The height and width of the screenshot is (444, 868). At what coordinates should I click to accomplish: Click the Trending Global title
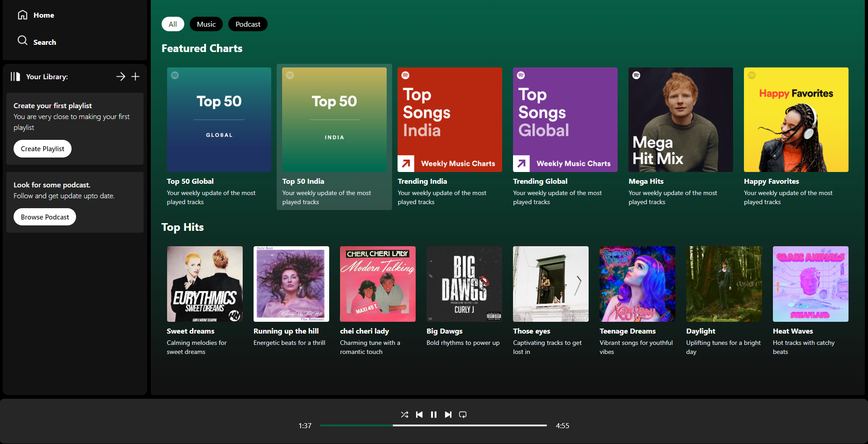point(540,181)
